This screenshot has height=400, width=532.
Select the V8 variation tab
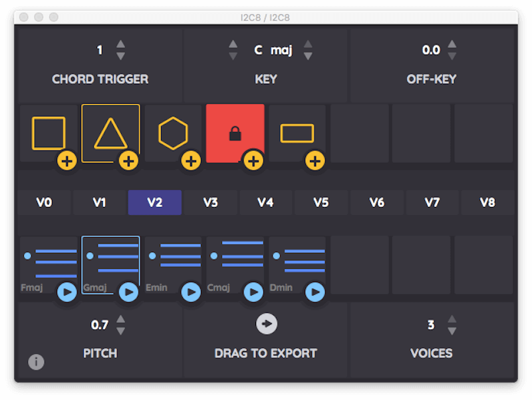[487, 202]
